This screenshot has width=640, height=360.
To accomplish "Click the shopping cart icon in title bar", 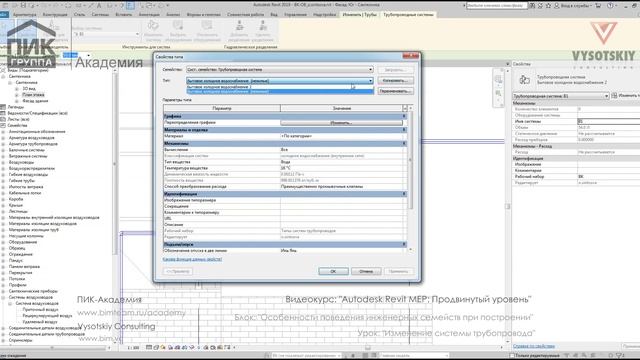I will click(598, 6).
